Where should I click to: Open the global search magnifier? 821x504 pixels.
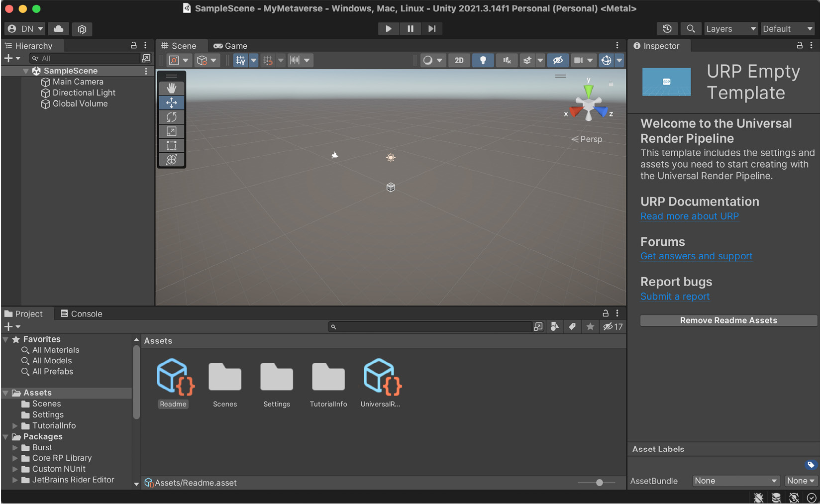coord(691,29)
